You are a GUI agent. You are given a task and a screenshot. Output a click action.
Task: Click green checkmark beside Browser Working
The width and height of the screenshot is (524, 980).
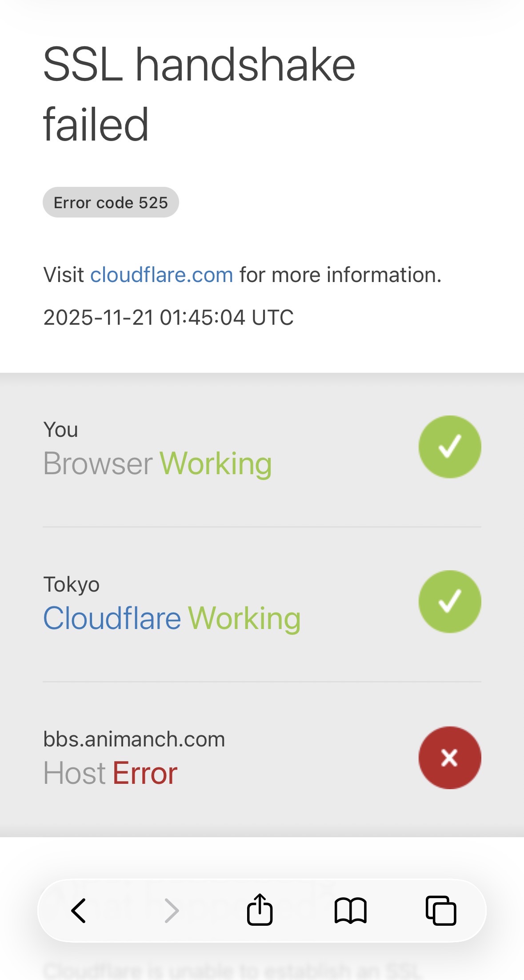click(x=449, y=447)
